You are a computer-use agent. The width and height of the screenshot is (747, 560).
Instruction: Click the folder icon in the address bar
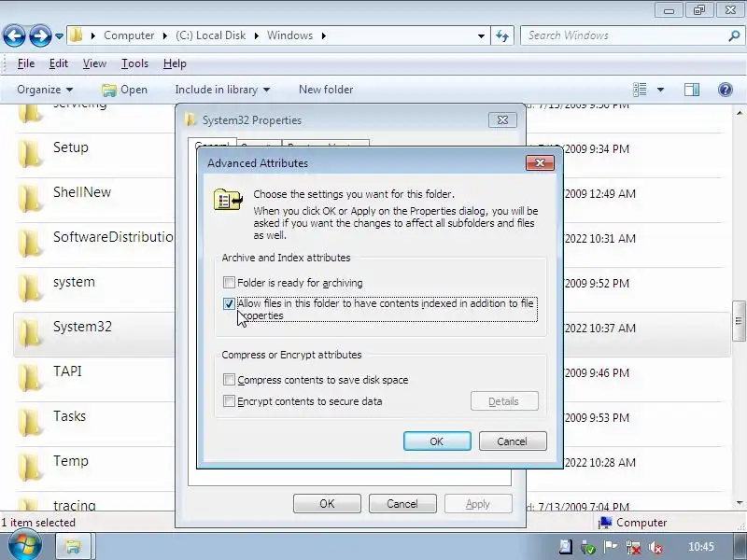[76, 35]
